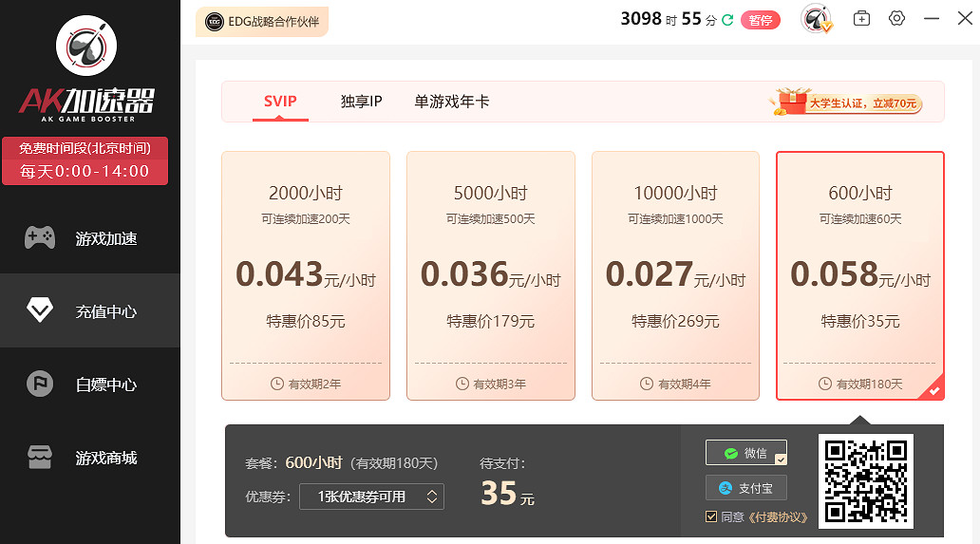Click the 暂停 pause button
This screenshot has width=980, height=544.
point(760,20)
